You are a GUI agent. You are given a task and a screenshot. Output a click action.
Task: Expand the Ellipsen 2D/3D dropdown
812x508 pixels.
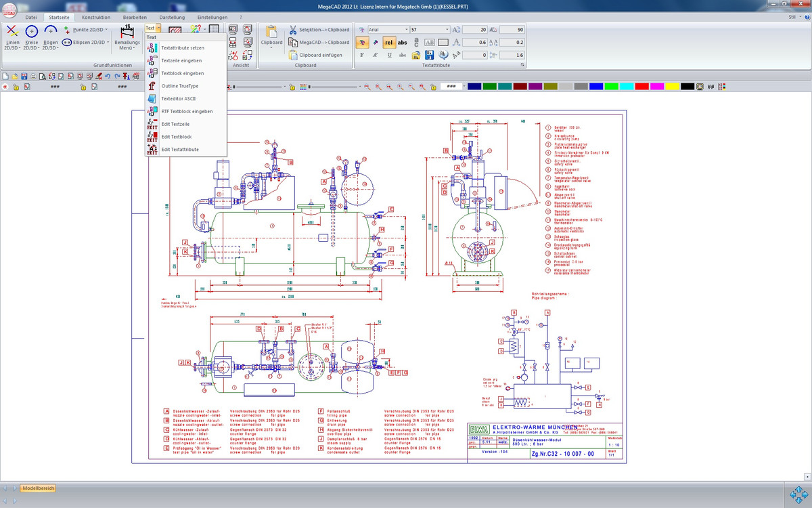(x=108, y=42)
